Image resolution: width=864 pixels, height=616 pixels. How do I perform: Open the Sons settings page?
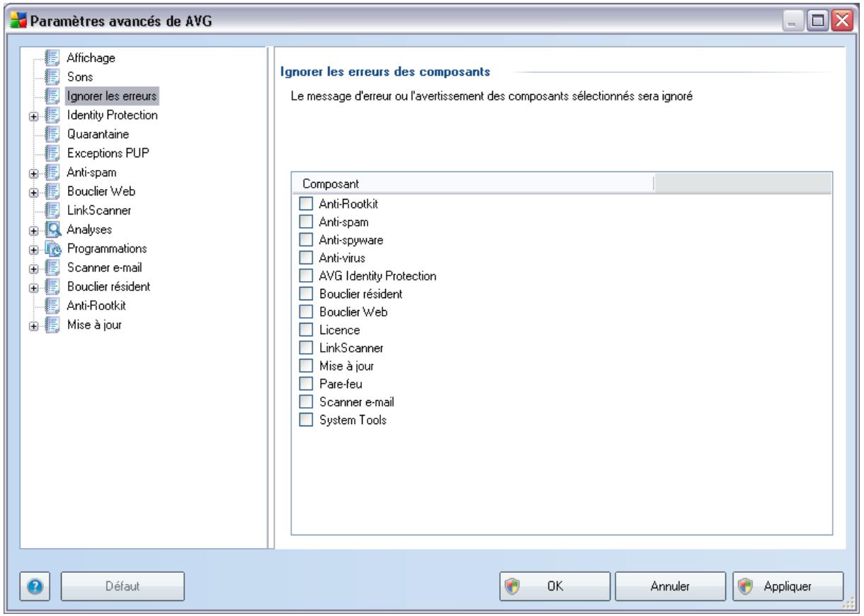click(79, 76)
